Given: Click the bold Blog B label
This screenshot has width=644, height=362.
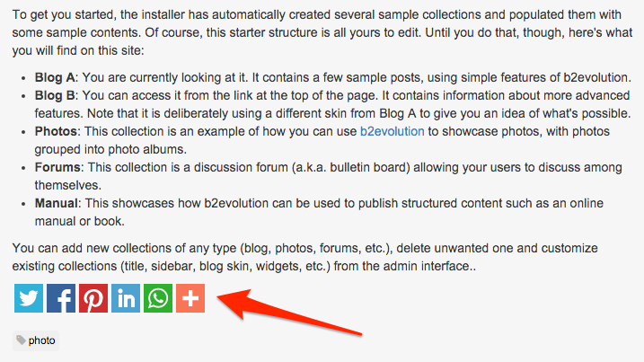Looking at the screenshot, I should pyautogui.click(x=55, y=95).
